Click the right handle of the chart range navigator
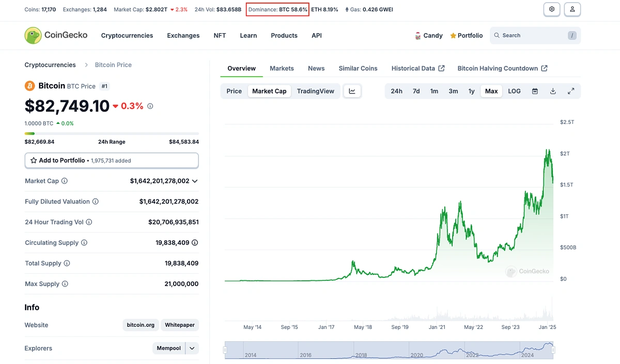 [x=553, y=350]
